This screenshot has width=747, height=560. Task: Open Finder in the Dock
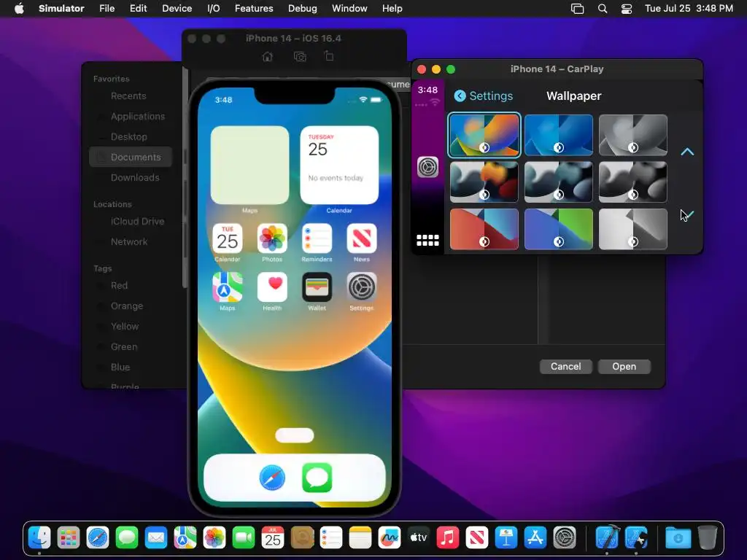click(x=39, y=538)
